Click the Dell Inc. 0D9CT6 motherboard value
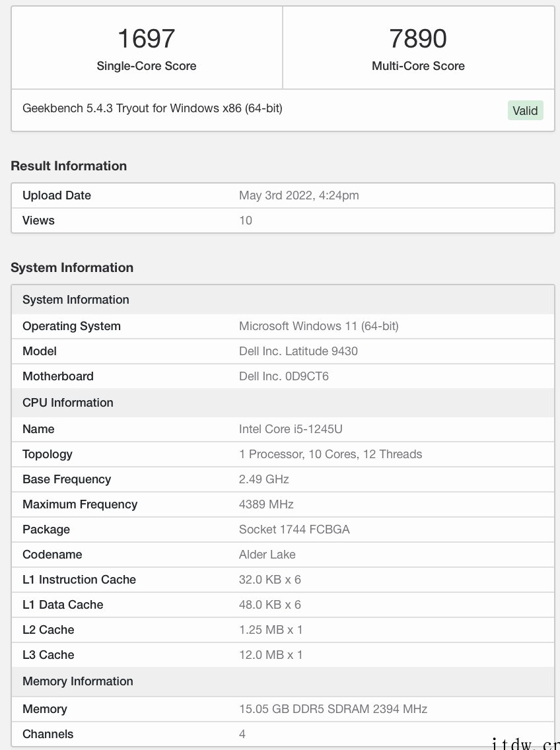This screenshot has width=560, height=750. pos(284,376)
